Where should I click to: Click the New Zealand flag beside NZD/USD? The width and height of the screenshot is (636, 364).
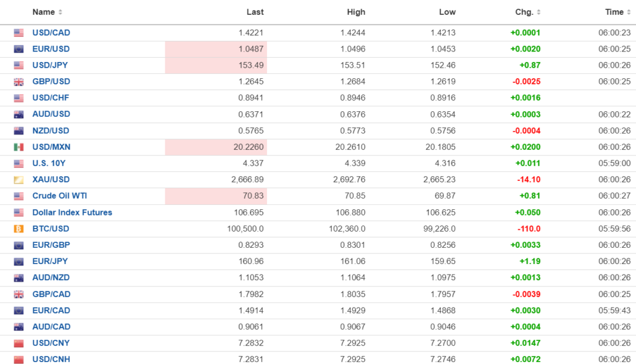click(19, 131)
